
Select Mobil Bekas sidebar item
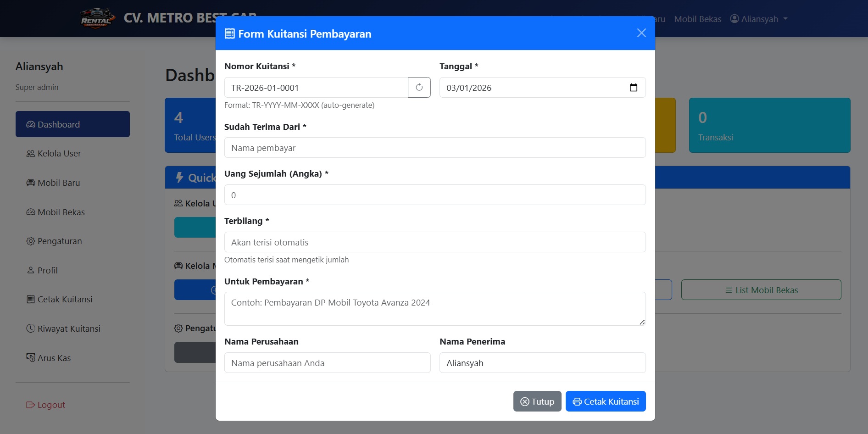point(61,212)
